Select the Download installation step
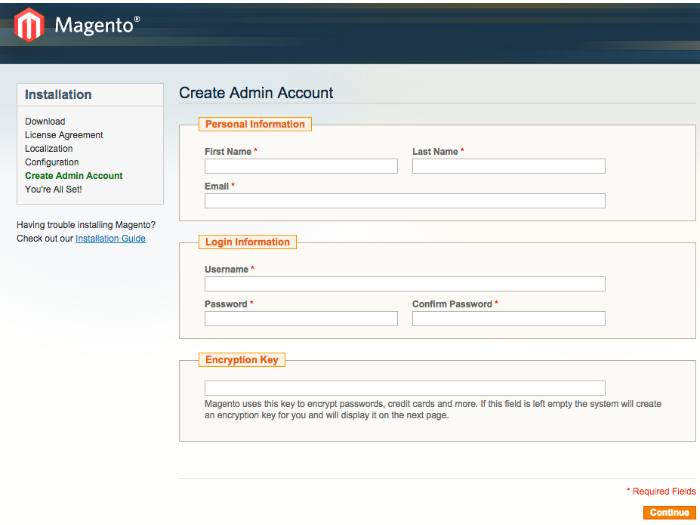Viewport: 700px width, 525px height. tap(45, 121)
